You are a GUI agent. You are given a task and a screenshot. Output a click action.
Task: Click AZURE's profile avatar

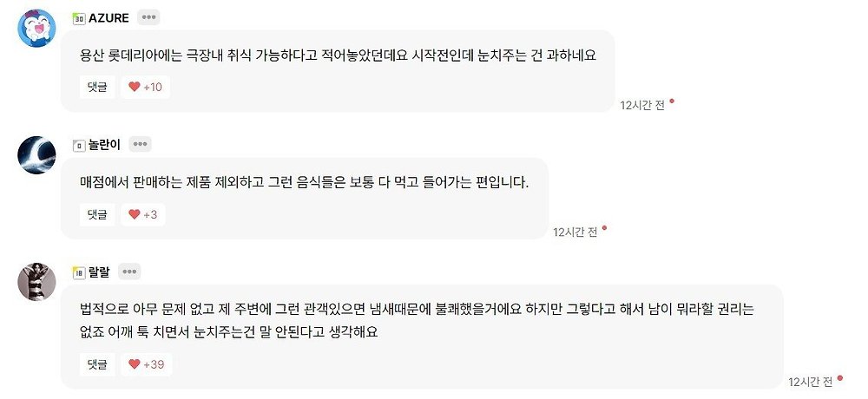pos(37,28)
